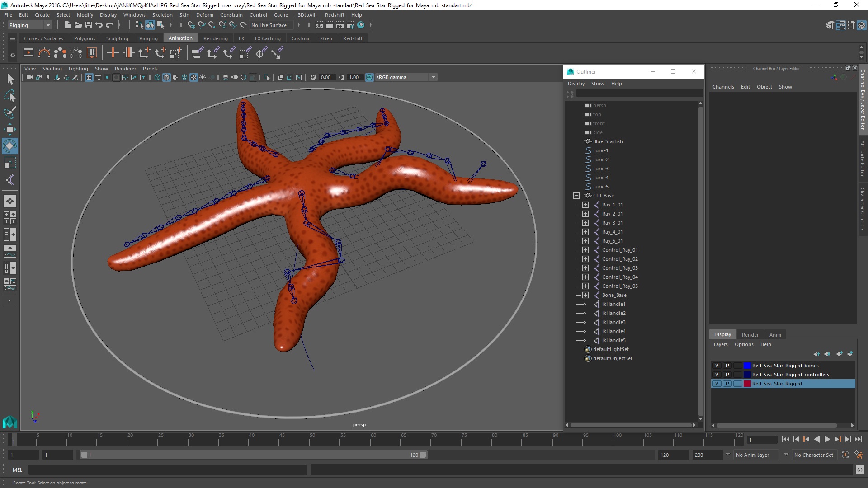
Task: Pick the Paint selection tool
Action: (9, 113)
